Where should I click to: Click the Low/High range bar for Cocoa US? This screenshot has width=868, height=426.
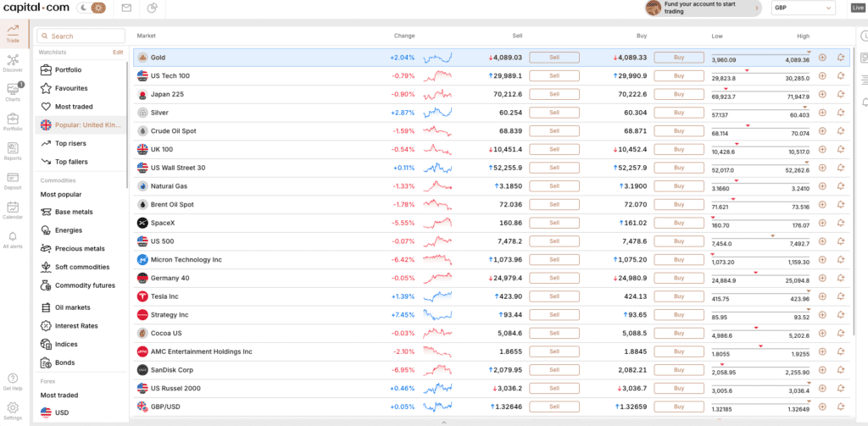pos(760,332)
